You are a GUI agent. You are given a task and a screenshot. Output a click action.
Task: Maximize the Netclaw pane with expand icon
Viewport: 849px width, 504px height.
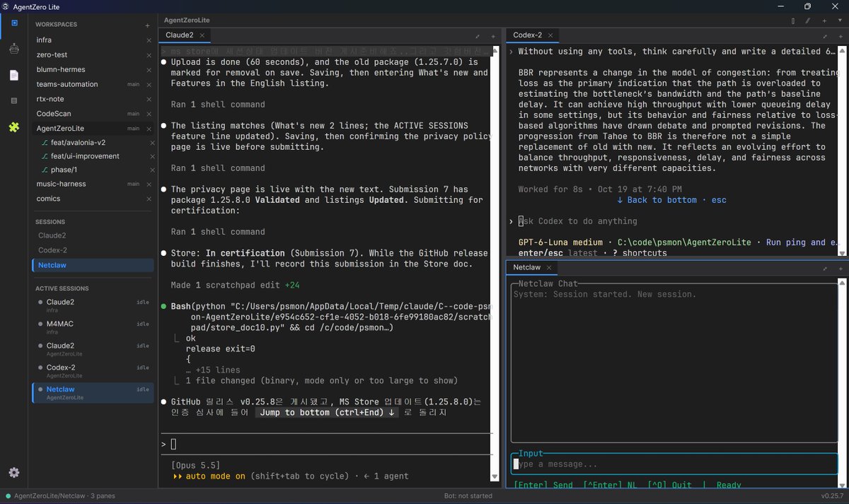pos(825,268)
